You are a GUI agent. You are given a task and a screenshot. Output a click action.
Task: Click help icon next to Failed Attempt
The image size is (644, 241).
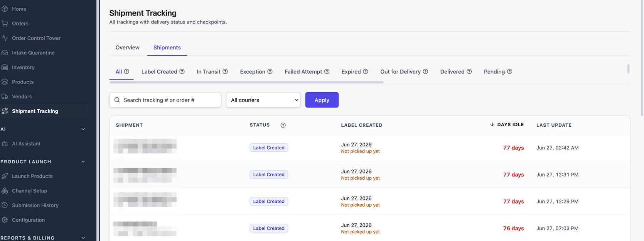pos(327,71)
